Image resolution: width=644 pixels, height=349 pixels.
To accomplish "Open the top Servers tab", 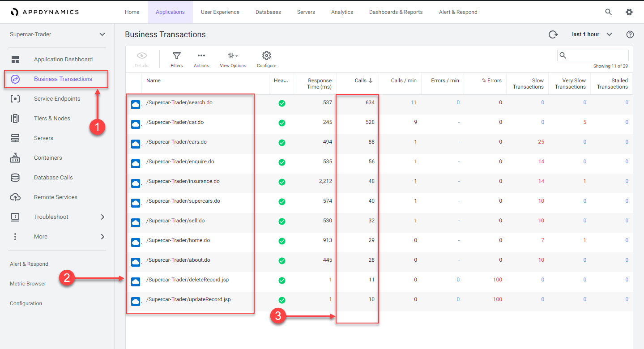I will [306, 12].
